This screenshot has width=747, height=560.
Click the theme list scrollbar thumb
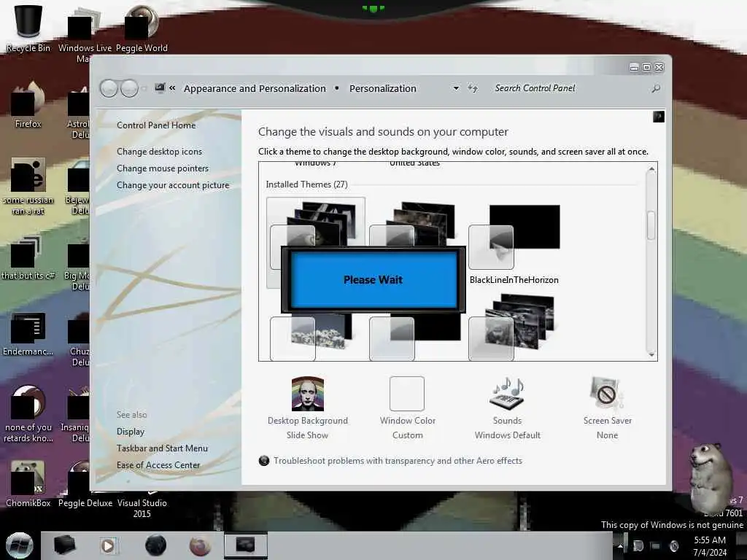tap(651, 225)
